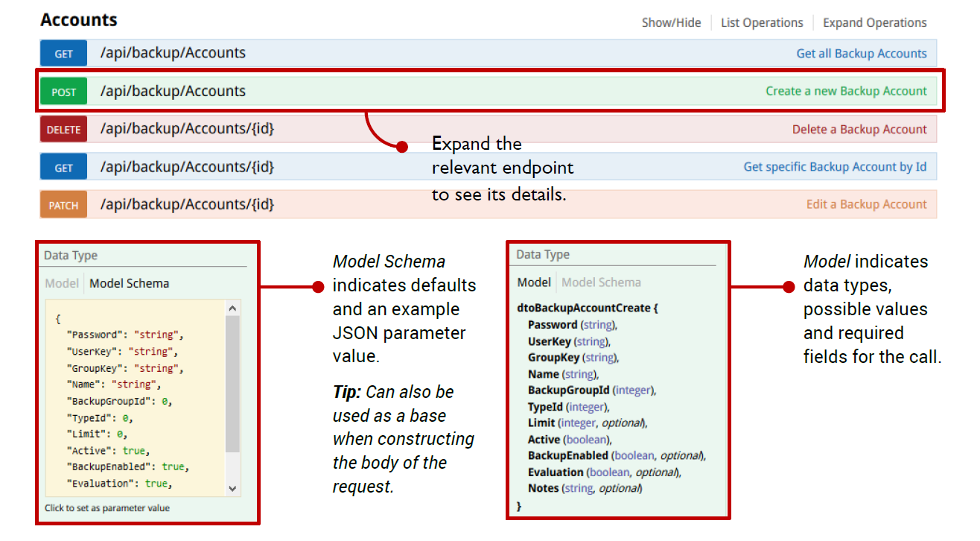Click the 'Edit a Backup Account' description

click(x=867, y=204)
